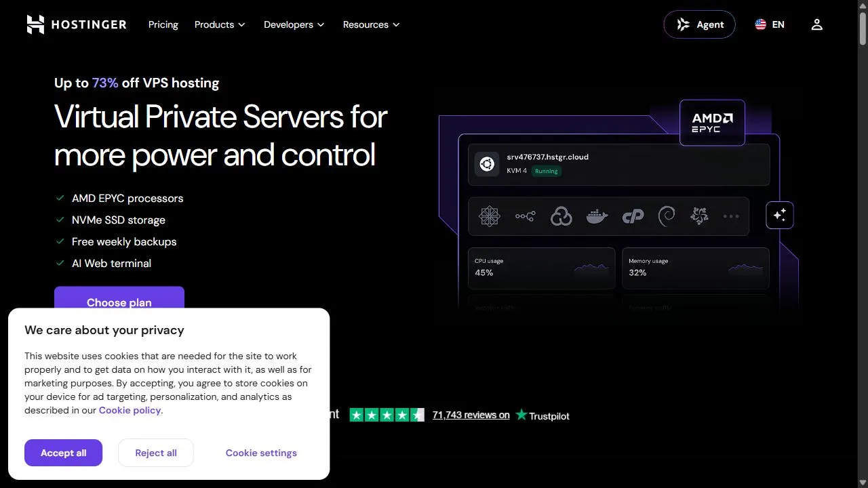Click the AI sparkle icon

tap(780, 215)
